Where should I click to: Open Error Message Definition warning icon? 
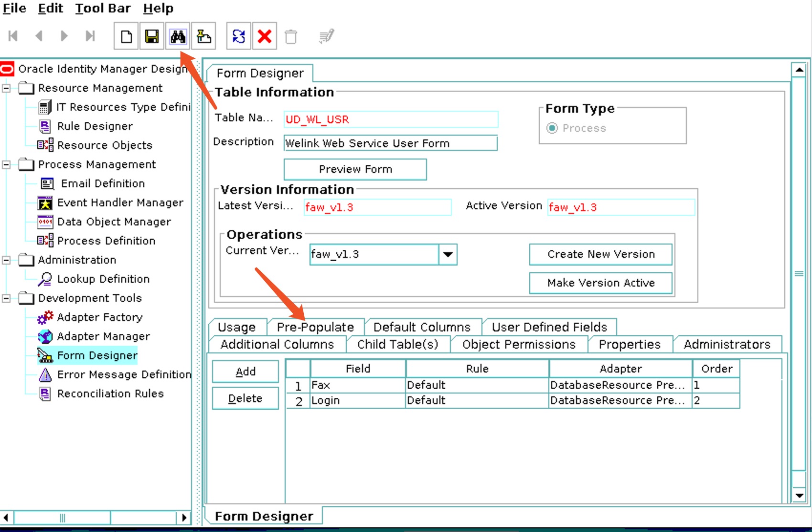(45, 375)
